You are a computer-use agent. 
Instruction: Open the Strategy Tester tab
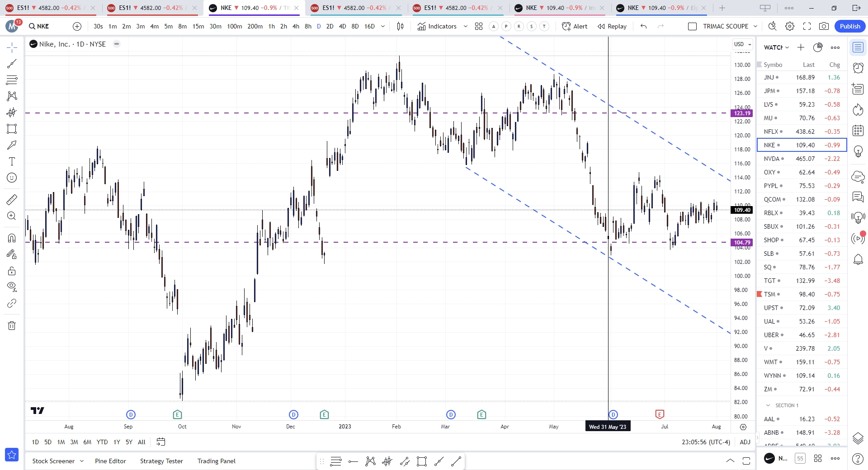pyautogui.click(x=161, y=461)
